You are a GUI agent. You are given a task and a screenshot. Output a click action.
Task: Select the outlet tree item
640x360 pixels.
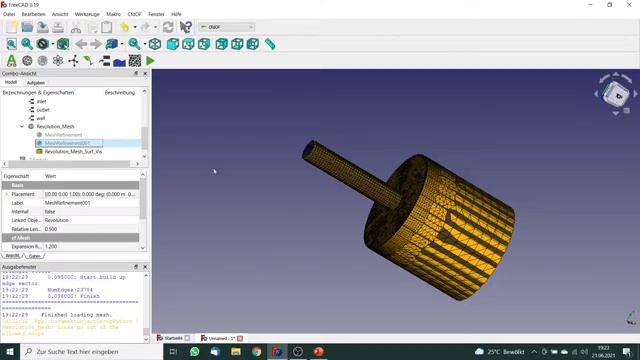point(43,110)
